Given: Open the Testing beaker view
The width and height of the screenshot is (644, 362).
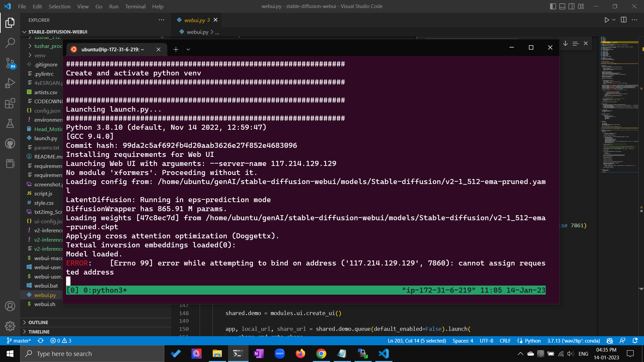Looking at the screenshot, I should (10, 123).
